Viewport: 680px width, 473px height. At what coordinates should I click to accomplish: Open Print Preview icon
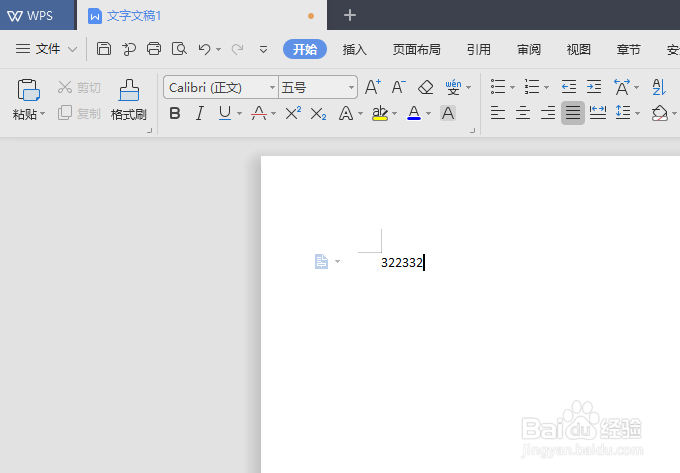[x=179, y=49]
